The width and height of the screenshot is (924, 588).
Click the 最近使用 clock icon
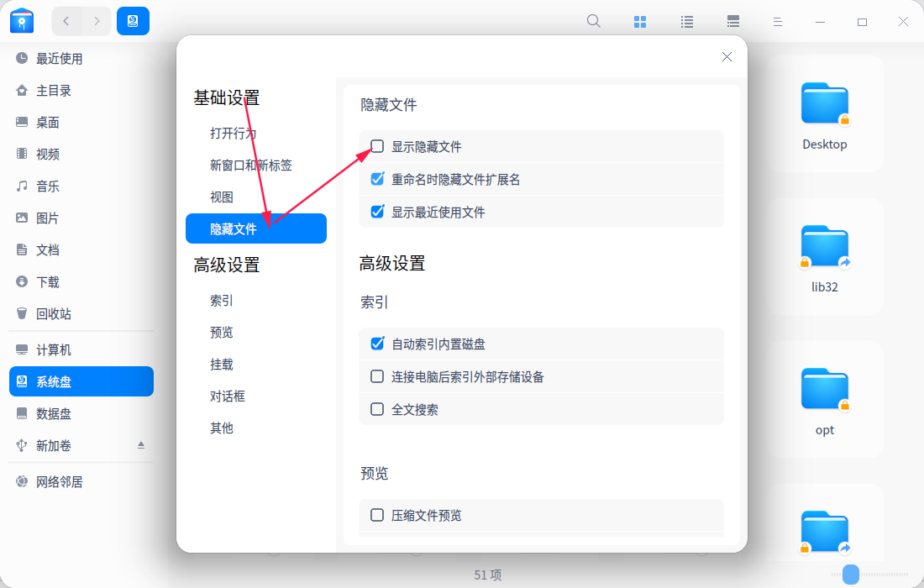coord(22,58)
